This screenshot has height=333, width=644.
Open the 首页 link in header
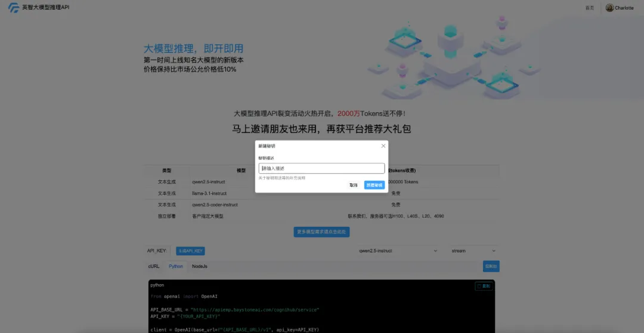click(x=589, y=8)
